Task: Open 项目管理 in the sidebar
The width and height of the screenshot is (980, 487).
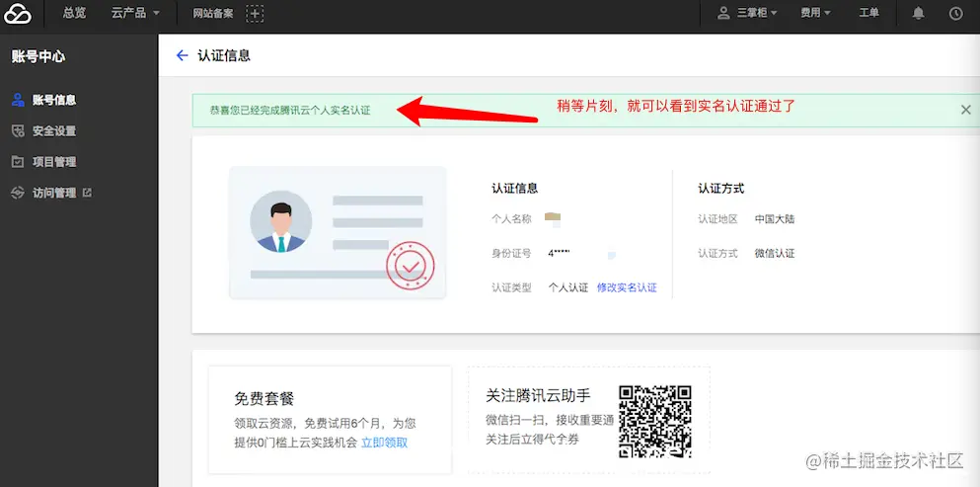Action: [54, 162]
